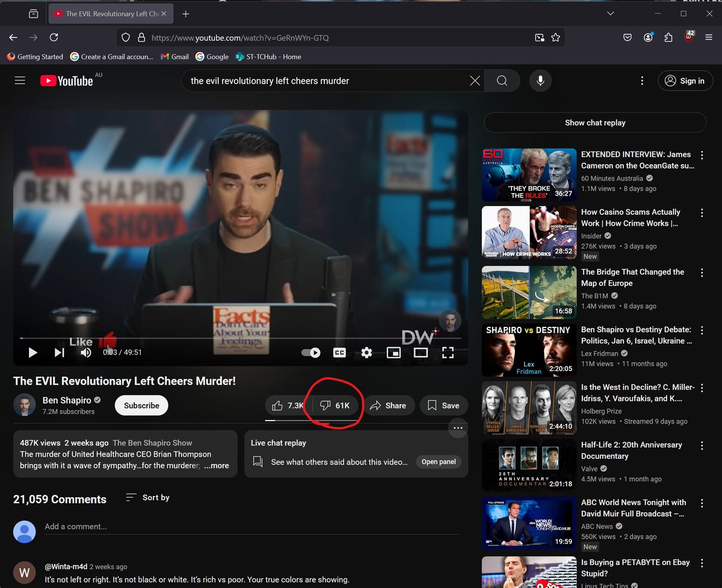The height and width of the screenshot is (588, 722).
Task: Go to YouTube home via logo
Action: [x=67, y=81]
